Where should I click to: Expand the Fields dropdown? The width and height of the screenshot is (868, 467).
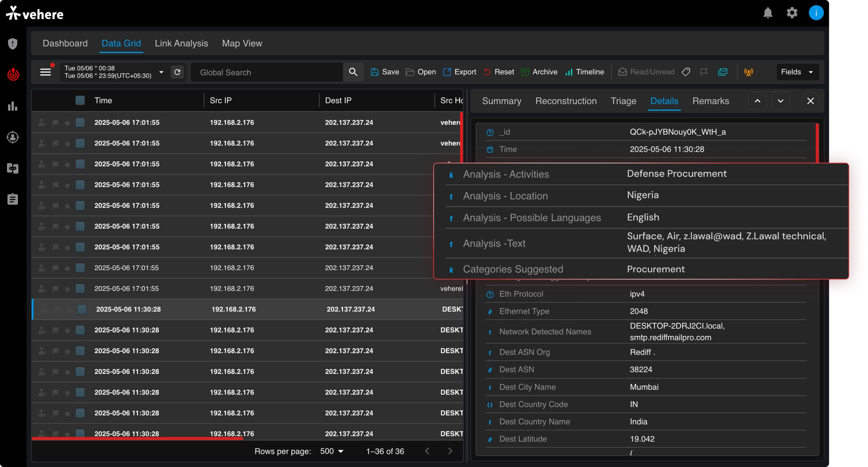click(797, 72)
